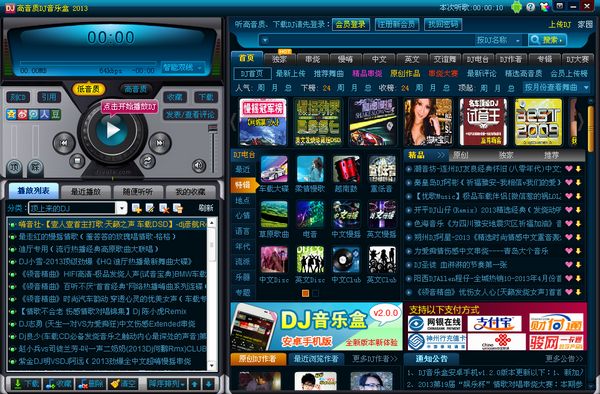Open the 智能双线 line dropdown
This screenshot has width=600, height=394.
point(183,68)
